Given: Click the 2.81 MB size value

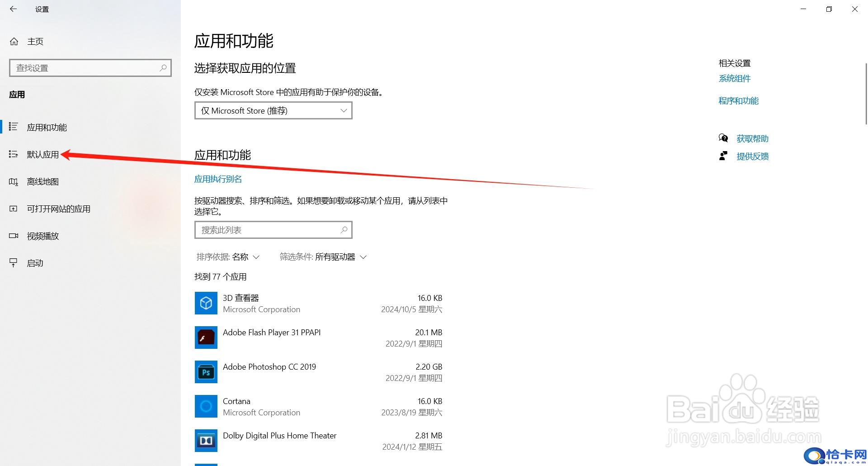Looking at the screenshot, I should 429,436.
